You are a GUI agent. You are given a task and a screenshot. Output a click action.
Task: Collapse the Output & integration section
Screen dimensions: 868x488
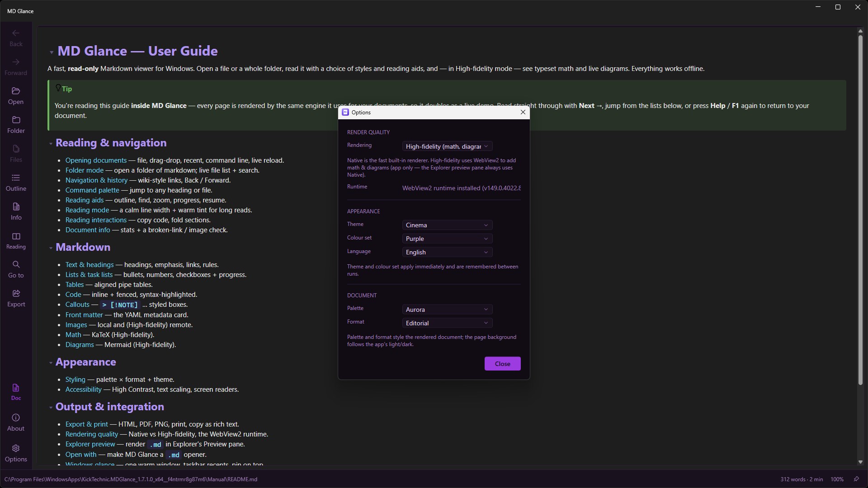(x=51, y=408)
